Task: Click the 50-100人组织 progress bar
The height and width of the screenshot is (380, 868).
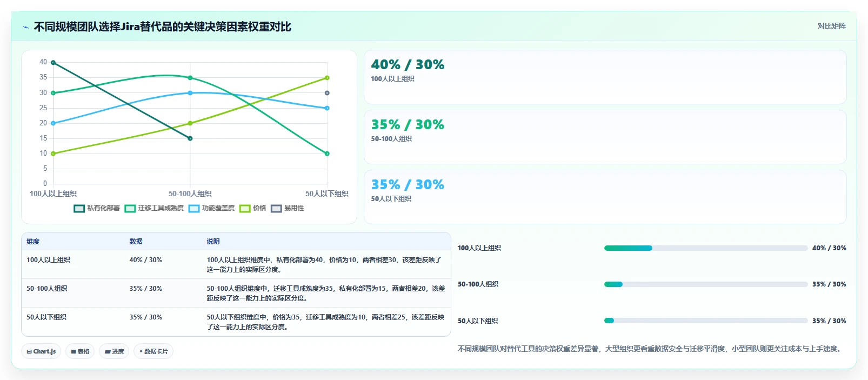Action: (x=706, y=284)
